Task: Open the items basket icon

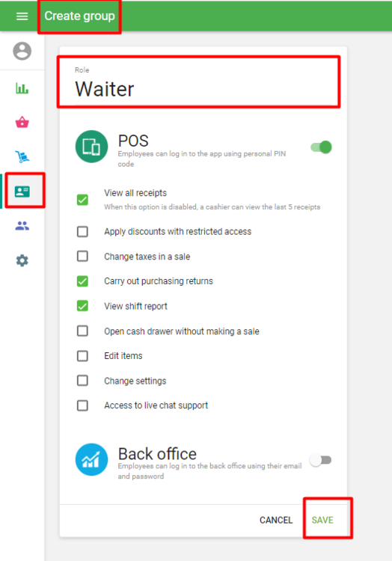Action: coord(22,122)
